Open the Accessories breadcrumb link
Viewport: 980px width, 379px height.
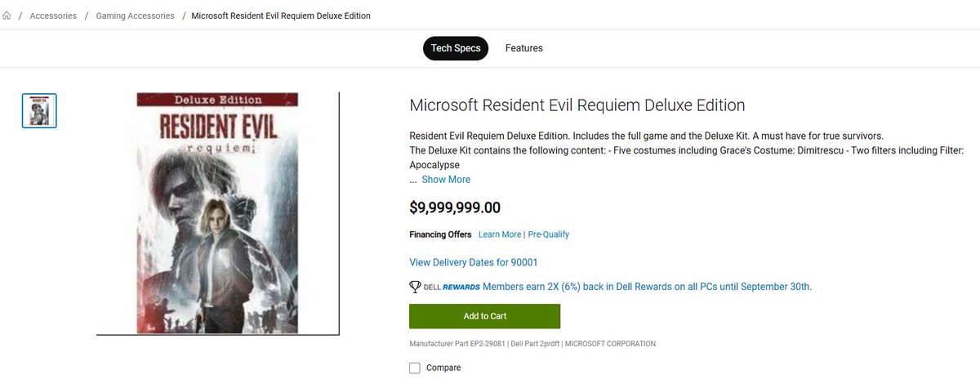(53, 16)
